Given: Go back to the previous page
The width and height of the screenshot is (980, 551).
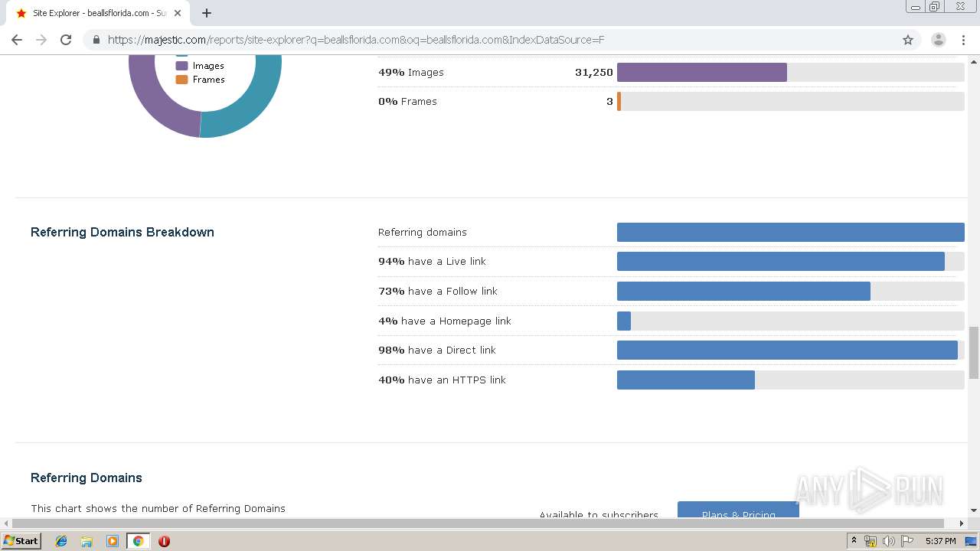Looking at the screenshot, I should [x=17, y=40].
